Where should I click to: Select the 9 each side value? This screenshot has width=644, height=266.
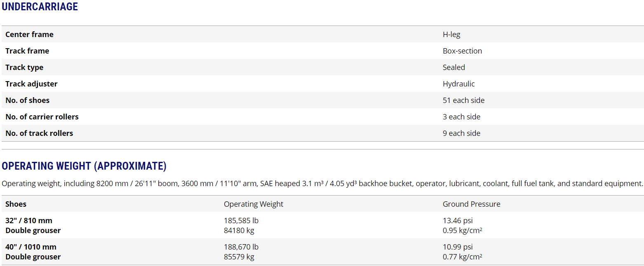click(461, 133)
